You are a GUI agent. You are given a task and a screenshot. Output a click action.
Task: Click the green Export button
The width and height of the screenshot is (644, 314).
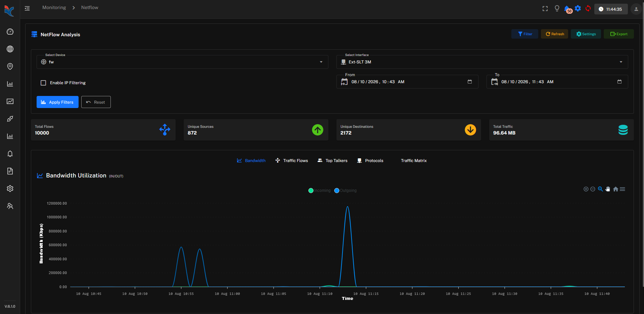(x=619, y=34)
